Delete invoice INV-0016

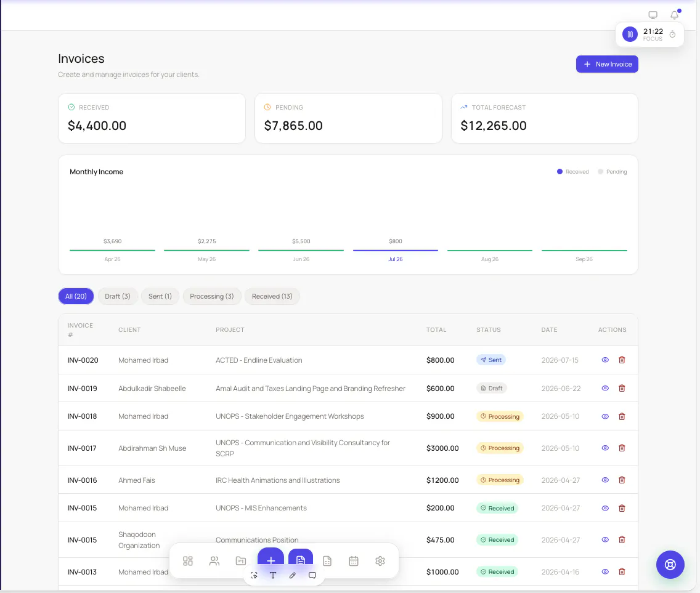pos(621,480)
